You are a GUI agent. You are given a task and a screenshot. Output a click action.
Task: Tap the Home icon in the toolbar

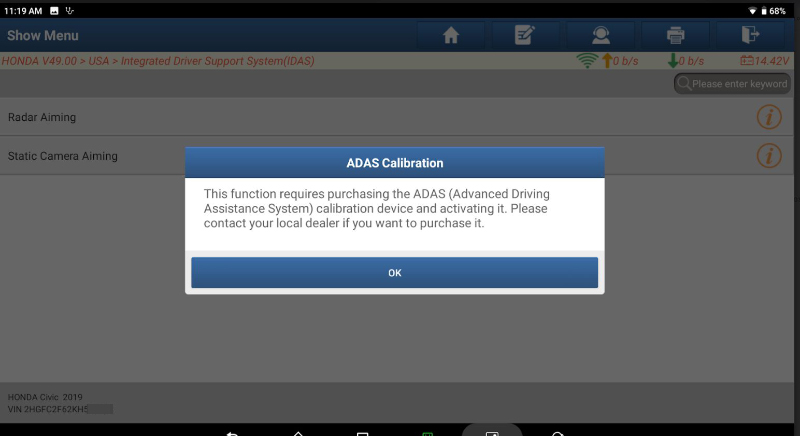[451, 35]
